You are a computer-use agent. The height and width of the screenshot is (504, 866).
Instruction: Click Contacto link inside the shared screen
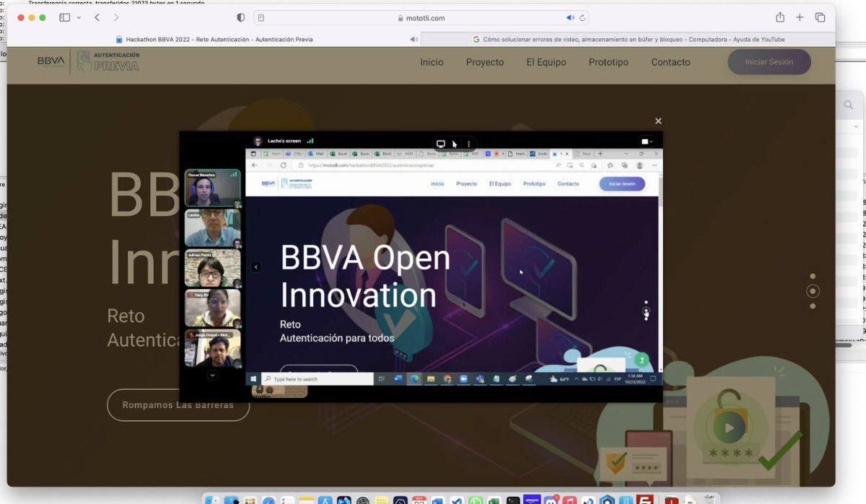pyautogui.click(x=568, y=184)
